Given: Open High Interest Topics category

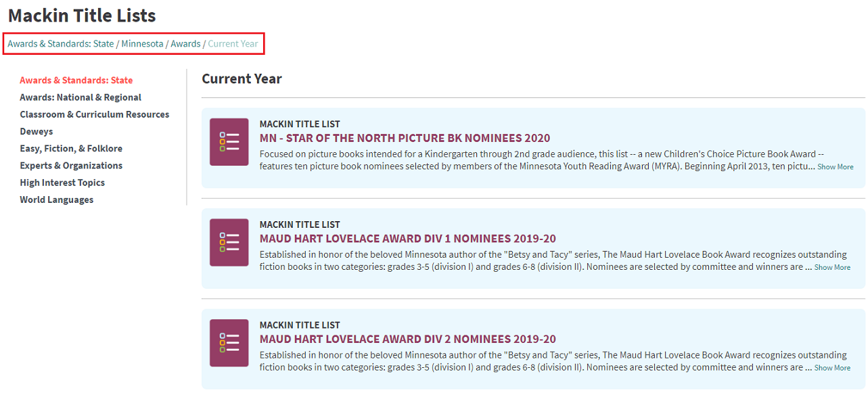Looking at the screenshot, I should point(62,183).
